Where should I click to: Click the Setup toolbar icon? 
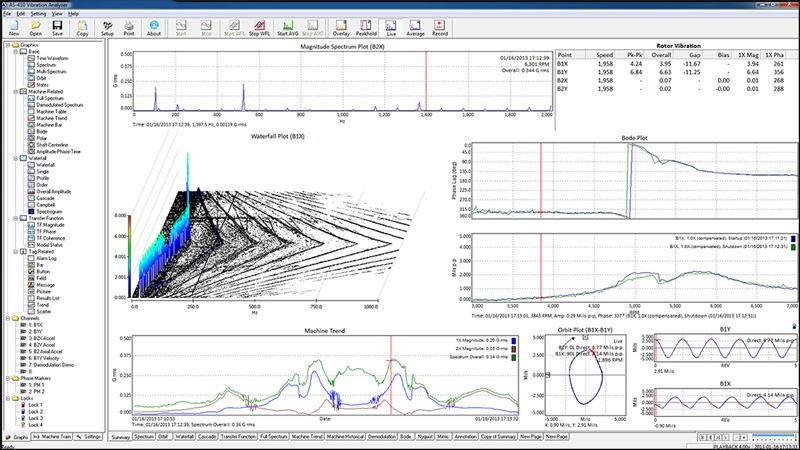click(107, 28)
